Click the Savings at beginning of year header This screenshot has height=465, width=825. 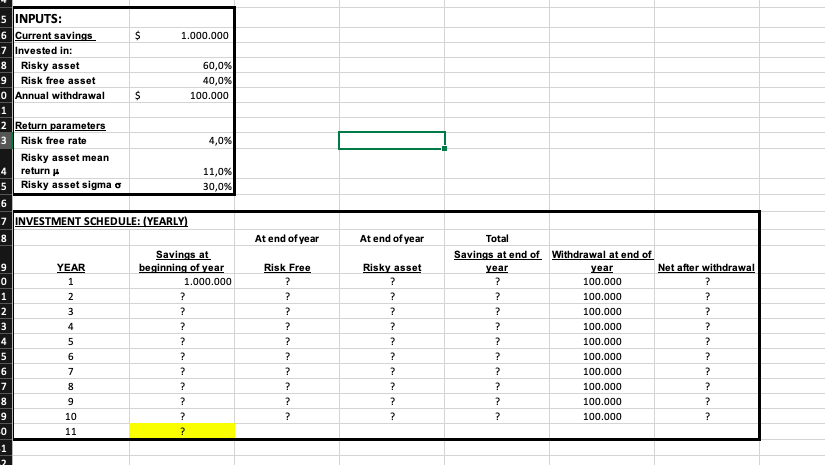(x=182, y=261)
